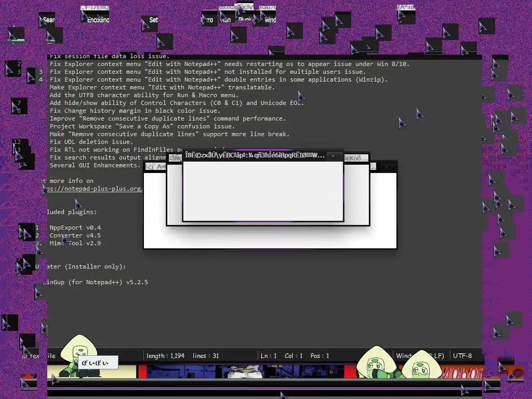Open the Run menu
Viewport: 532px width, 399px height.
coord(225,20)
